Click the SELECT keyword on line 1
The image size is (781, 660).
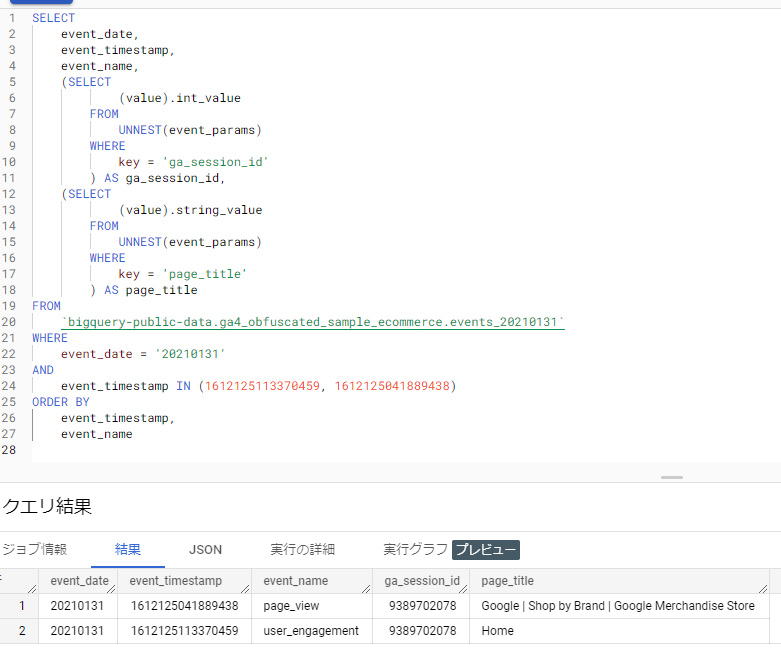(x=53, y=18)
